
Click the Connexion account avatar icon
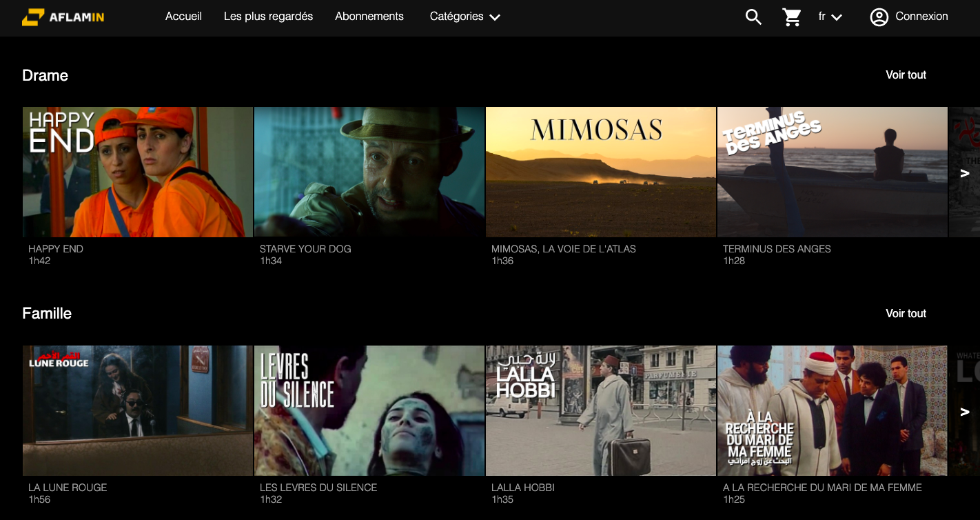[879, 17]
